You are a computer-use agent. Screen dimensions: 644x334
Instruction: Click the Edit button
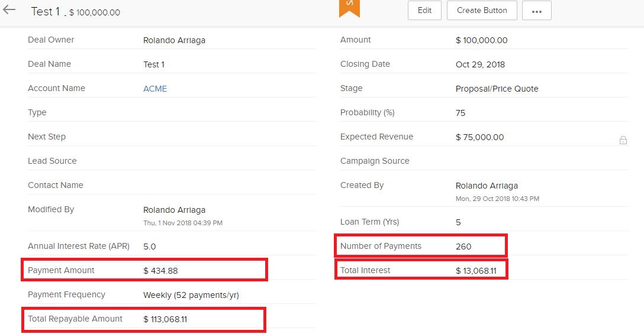(424, 11)
